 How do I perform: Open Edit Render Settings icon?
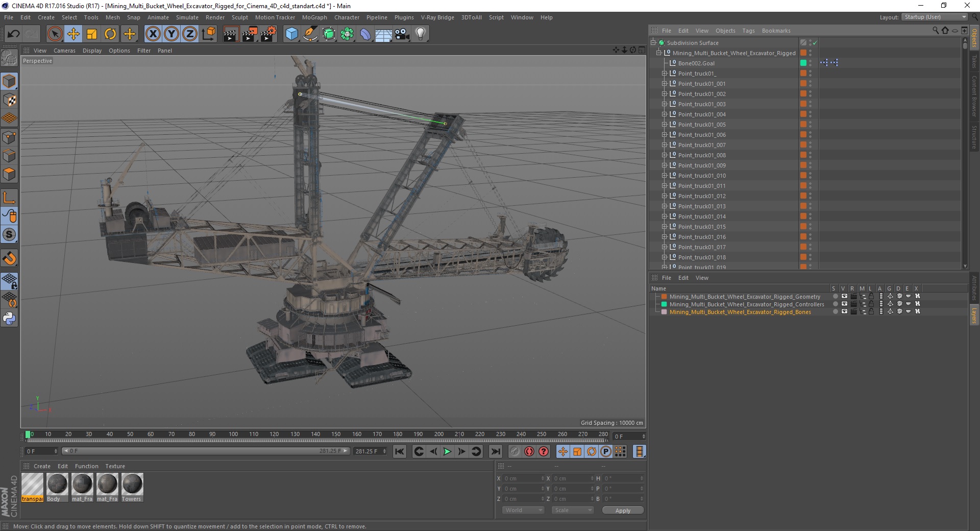(x=268, y=34)
